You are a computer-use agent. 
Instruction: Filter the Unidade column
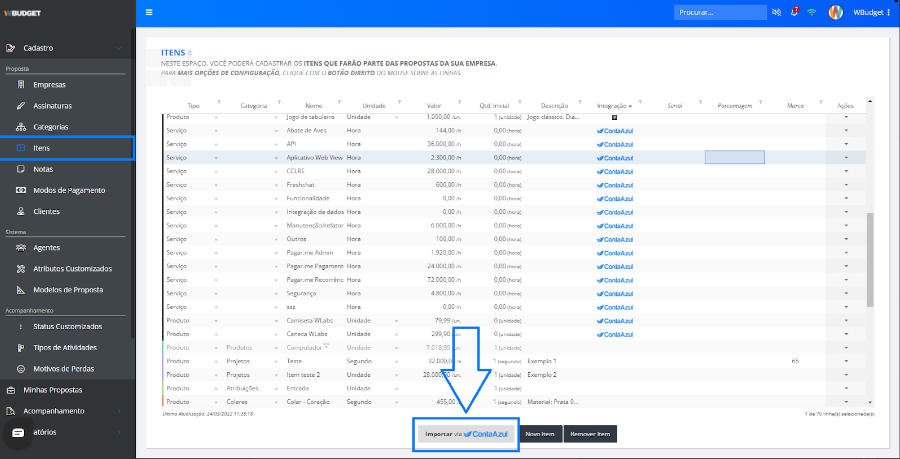click(x=399, y=102)
